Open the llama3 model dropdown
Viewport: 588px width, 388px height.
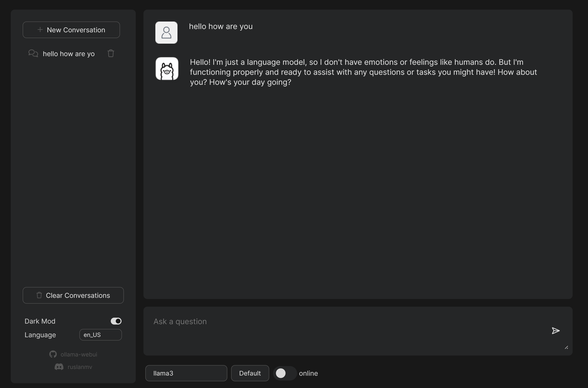[186, 373]
